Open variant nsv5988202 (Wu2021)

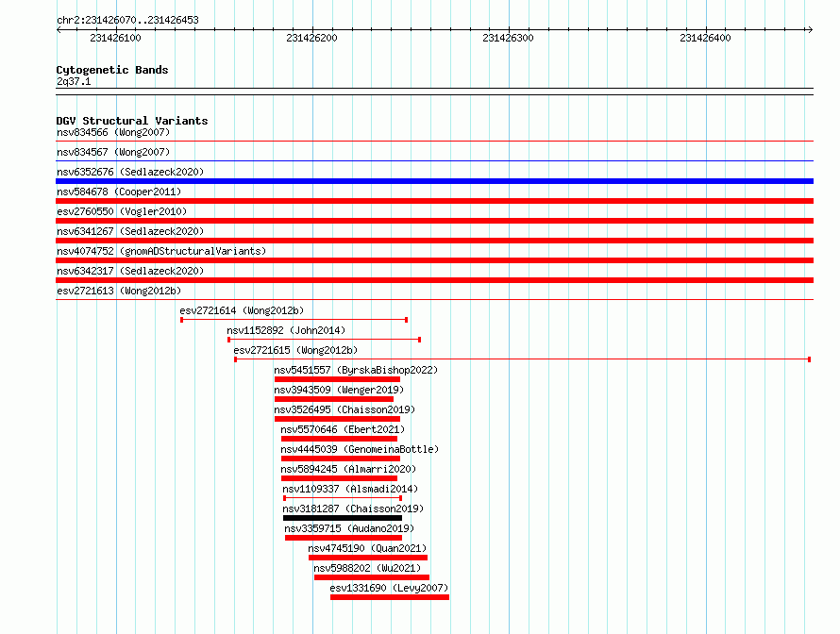point(367,568)
